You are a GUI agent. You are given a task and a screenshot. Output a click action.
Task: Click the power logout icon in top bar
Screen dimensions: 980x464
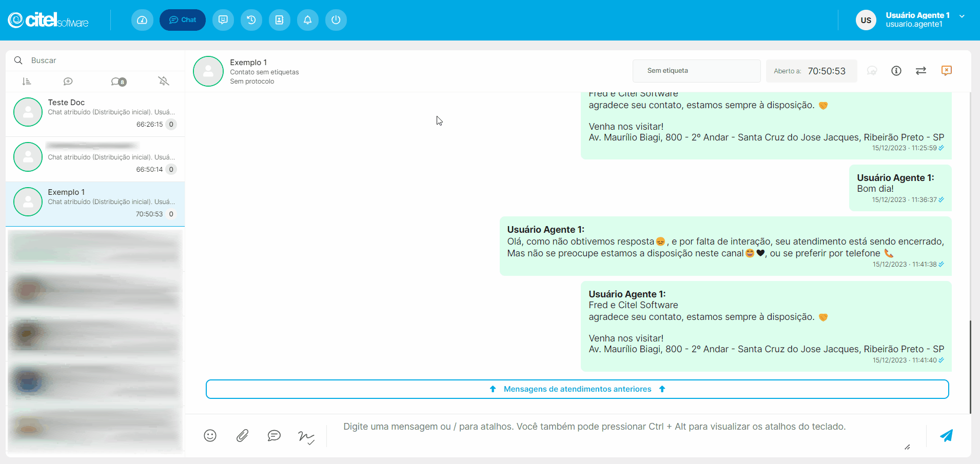[336, 20]
